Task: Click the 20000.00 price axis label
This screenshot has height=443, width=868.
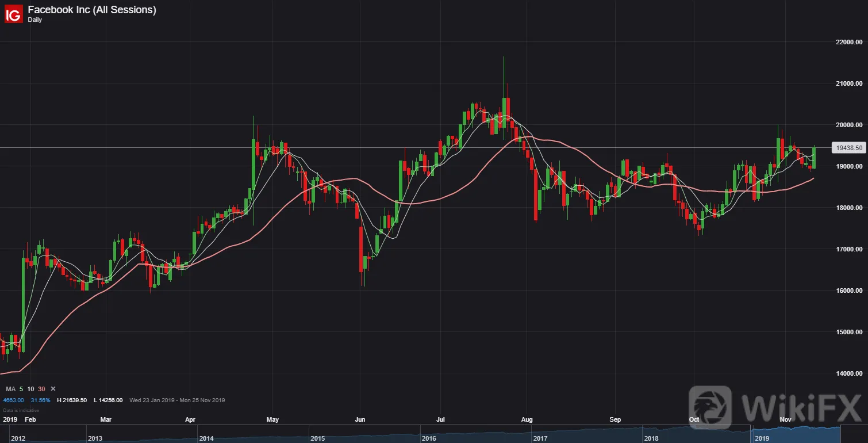Action: [850, 125]
